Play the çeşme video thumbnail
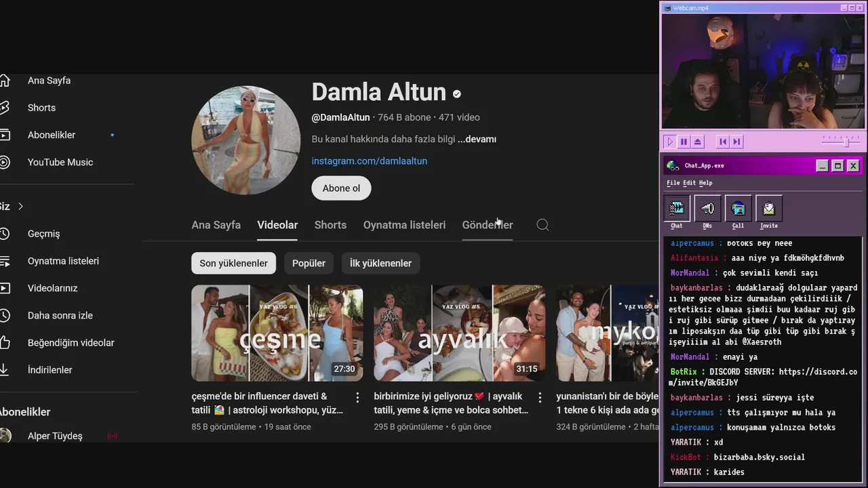 click(x=277, y=333)
